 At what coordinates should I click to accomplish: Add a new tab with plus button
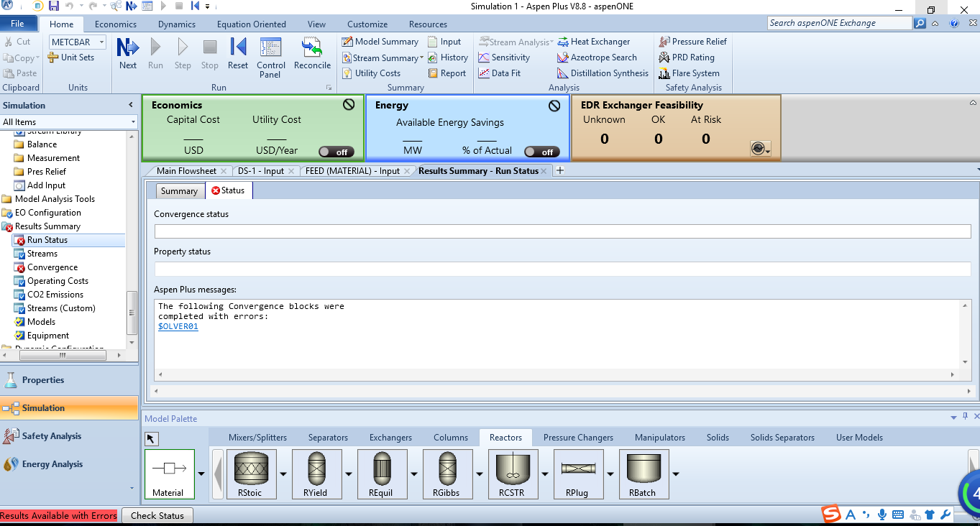tap(560, 171)
